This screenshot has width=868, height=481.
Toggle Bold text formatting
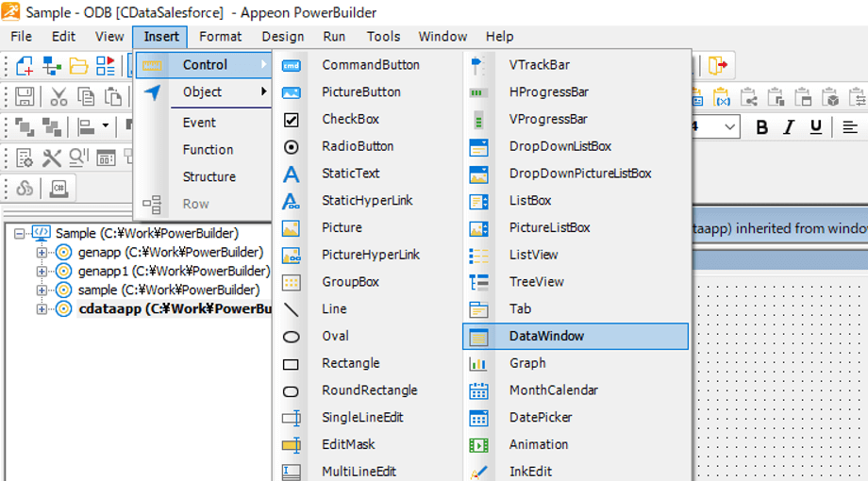[761, 127]
